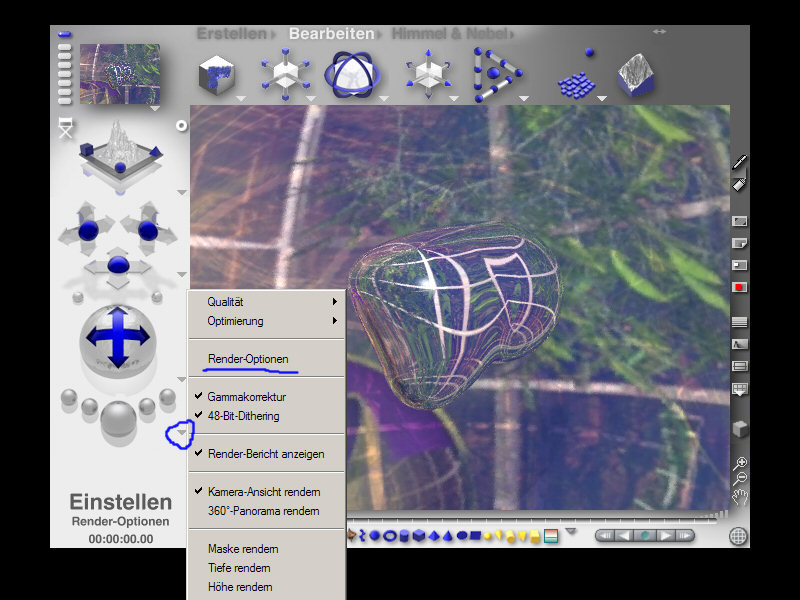The height and width of the screenshot is (600, 800).
Task: Open triangle menu below Materials cube
Action: click(241, 98)
